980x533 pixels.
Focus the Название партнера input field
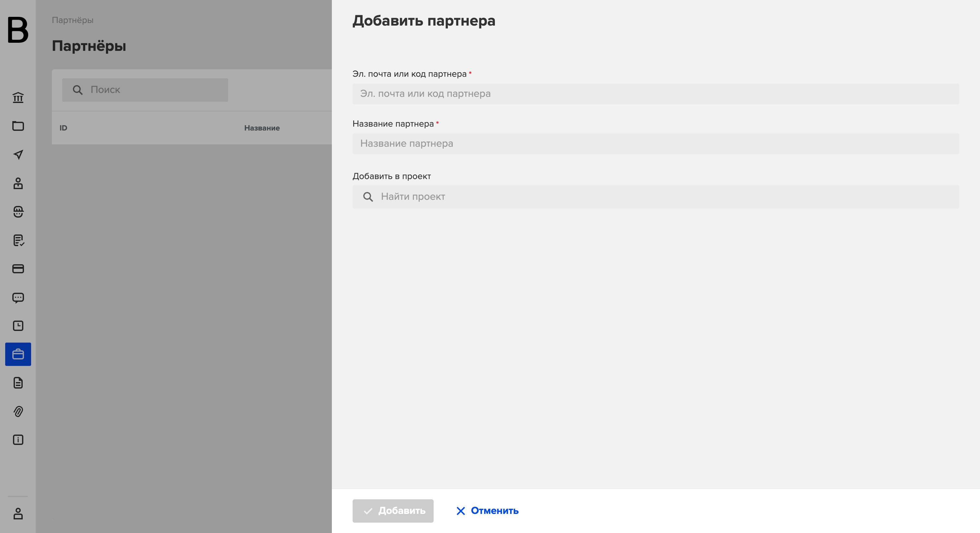point(656,144)
